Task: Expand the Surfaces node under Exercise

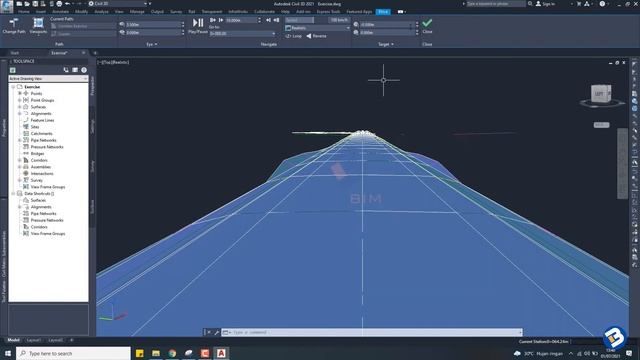Action: point(20,107)
